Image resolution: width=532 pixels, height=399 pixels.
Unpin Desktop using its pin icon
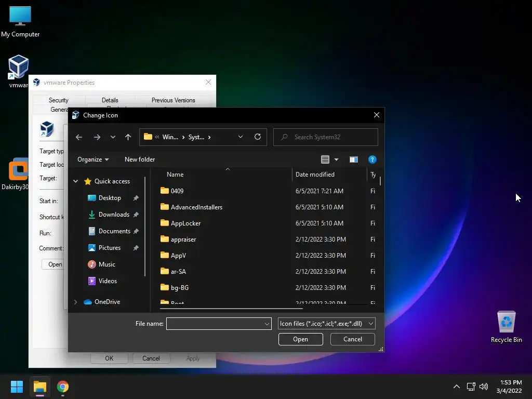pyautogui.click(x=136, y=198)
